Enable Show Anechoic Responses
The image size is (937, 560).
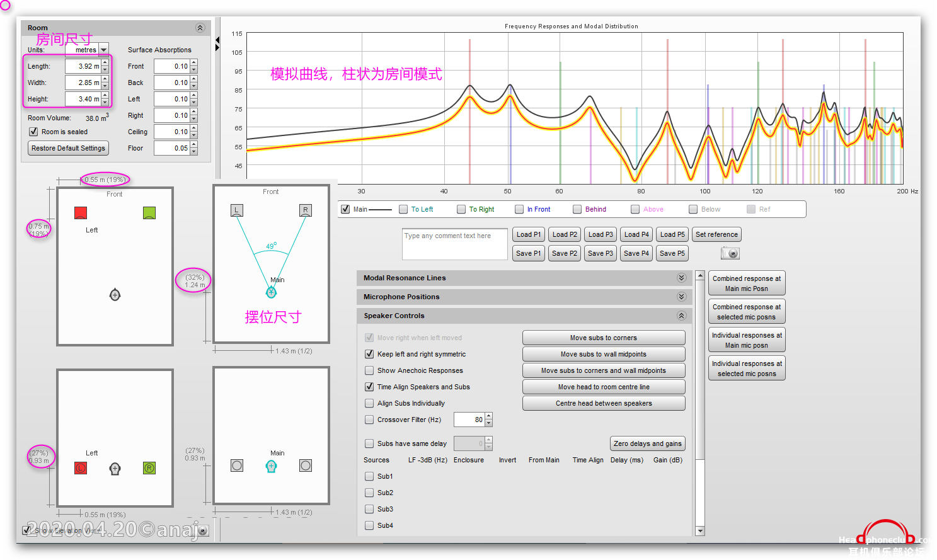click(369, 370)
